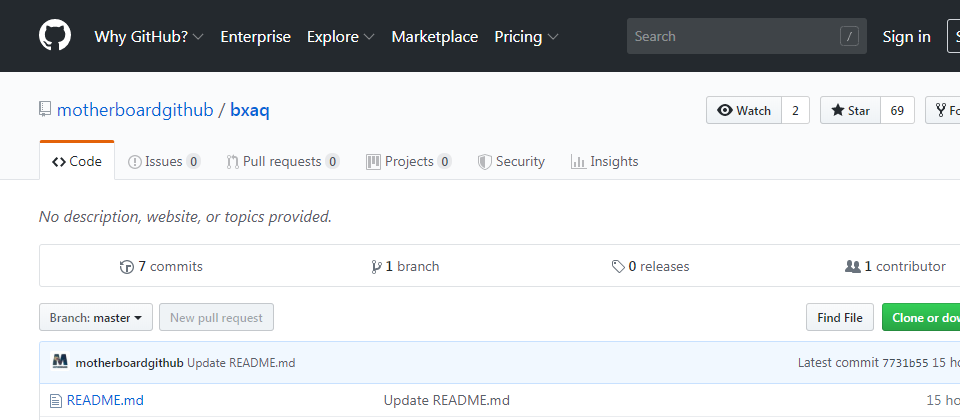The width and height of the screenshot is (960, 420).
Task: Expand the Why GitHub? menu
Action: (149, 37)
